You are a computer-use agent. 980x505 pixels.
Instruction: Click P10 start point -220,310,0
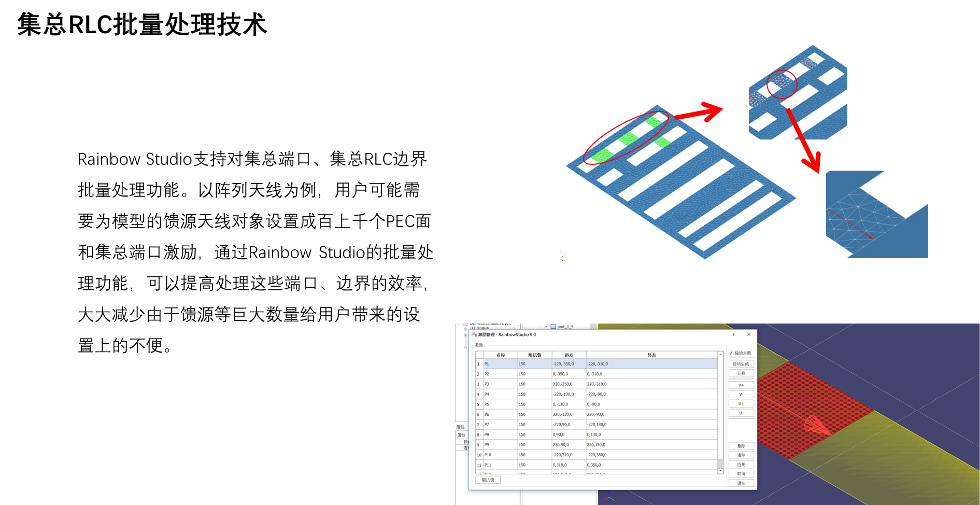point(569,455)
